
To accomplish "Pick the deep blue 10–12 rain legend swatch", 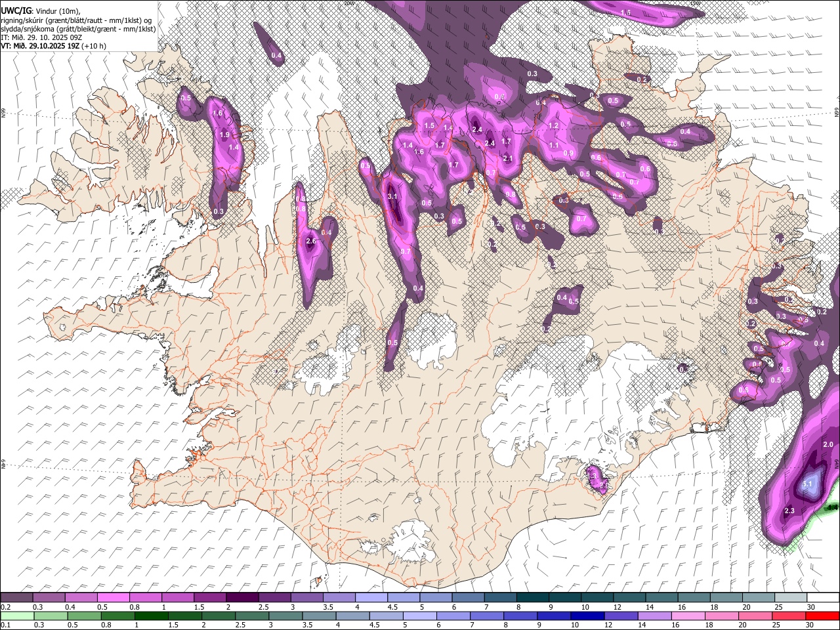I will 587,616.
